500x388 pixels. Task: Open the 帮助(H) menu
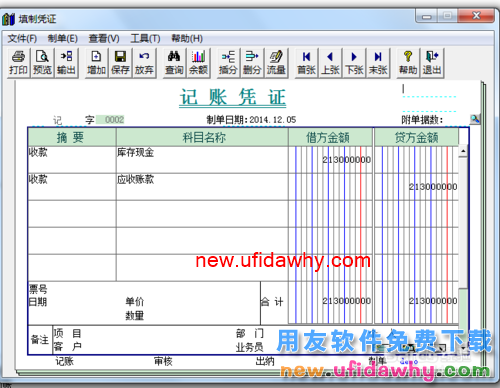click(187, 39)
